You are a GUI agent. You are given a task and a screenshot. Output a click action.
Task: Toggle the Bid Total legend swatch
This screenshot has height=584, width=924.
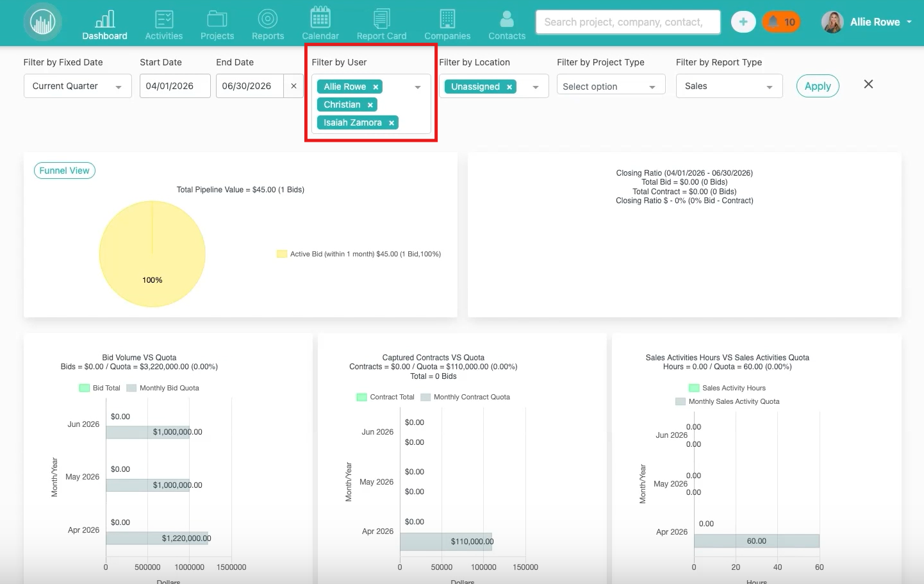pos(85,388)
